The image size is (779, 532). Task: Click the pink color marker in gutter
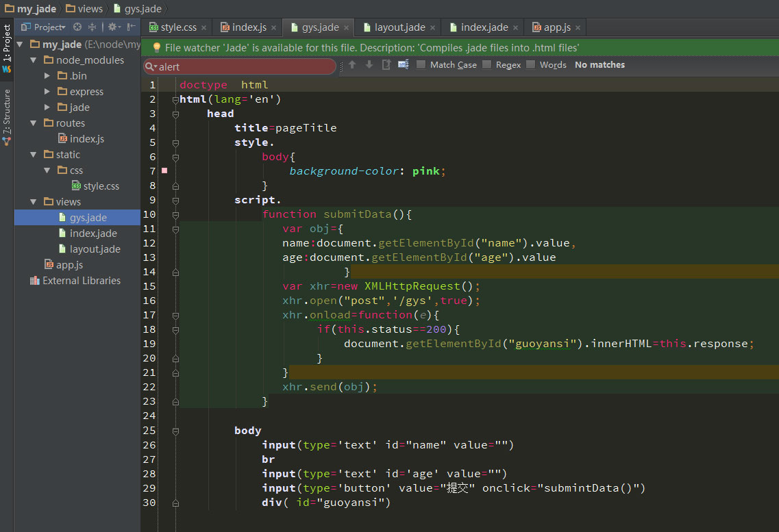[x=164, y=170]
